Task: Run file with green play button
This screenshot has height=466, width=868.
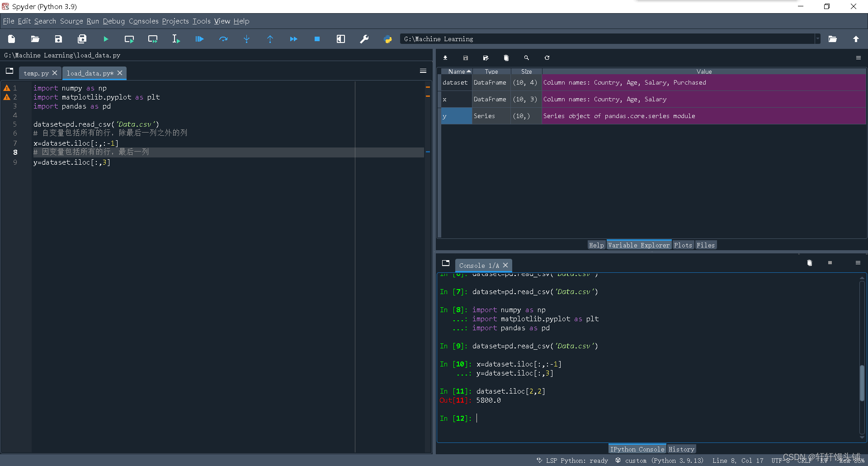Action: [106, 39]
